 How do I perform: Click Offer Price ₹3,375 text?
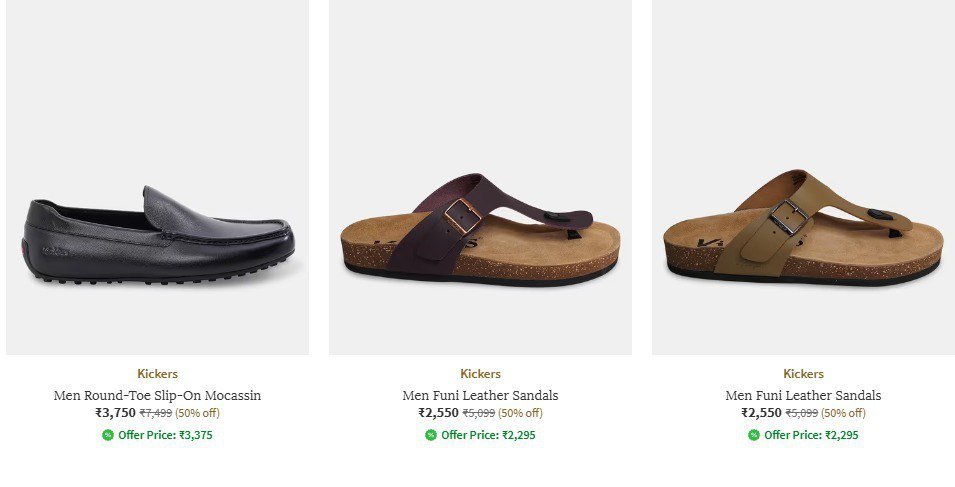pos(165,435)
